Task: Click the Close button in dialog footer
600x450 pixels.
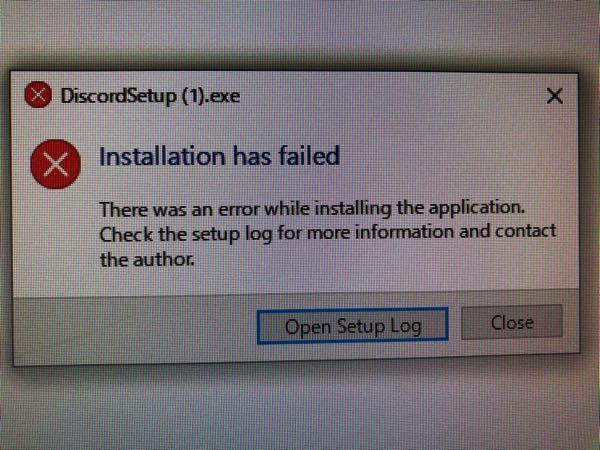Action: pos(512,323)
